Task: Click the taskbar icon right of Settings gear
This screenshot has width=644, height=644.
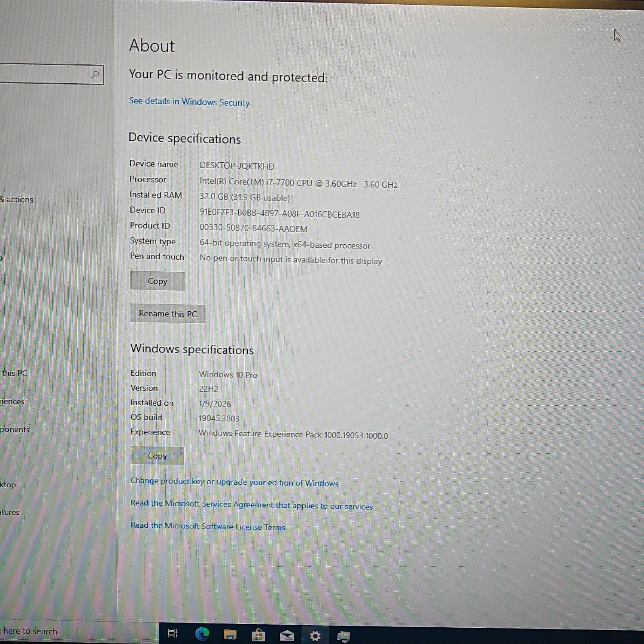Action: [343, 636]
